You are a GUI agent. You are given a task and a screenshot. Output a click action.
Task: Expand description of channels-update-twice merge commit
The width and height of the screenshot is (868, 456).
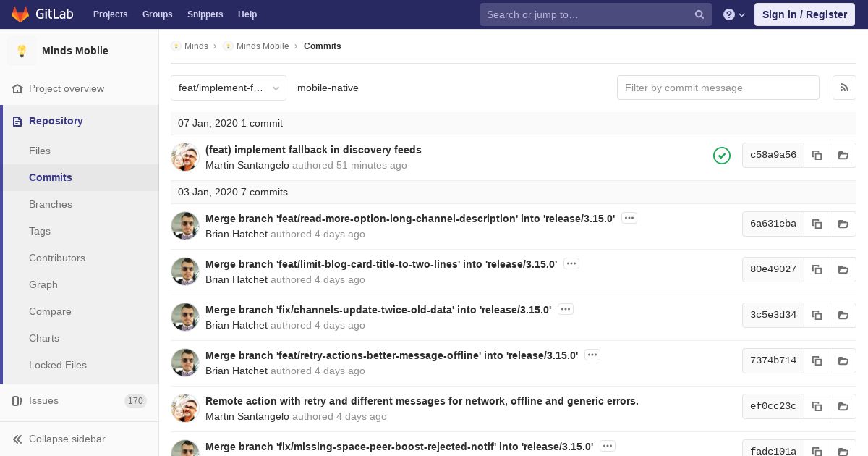(566, 309)
